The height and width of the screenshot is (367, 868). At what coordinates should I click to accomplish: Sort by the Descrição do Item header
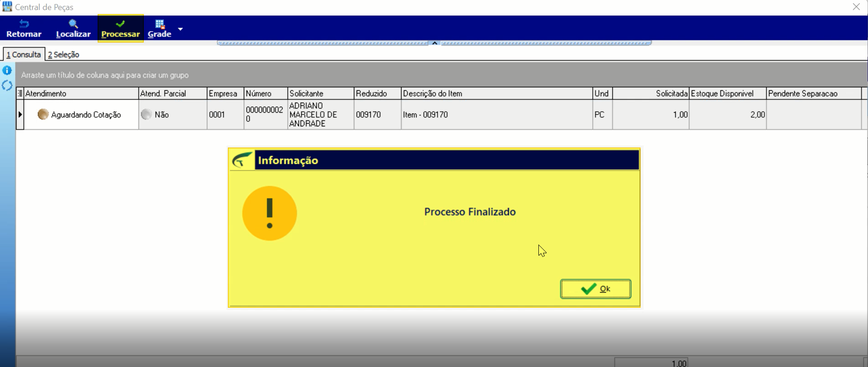click(x=497, y=93)
